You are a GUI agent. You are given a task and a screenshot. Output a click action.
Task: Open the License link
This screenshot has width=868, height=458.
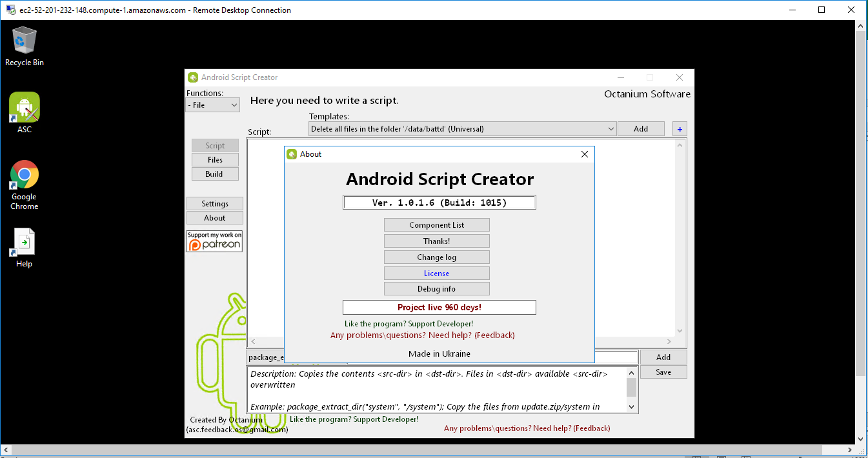436,273
